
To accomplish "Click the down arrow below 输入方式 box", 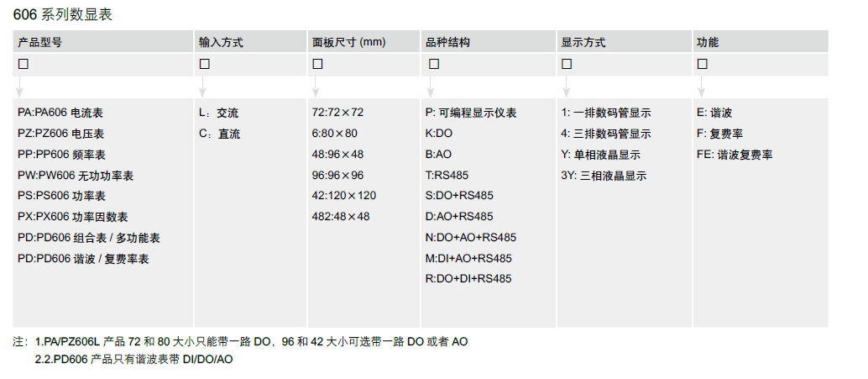I will (x=201, y=87).
